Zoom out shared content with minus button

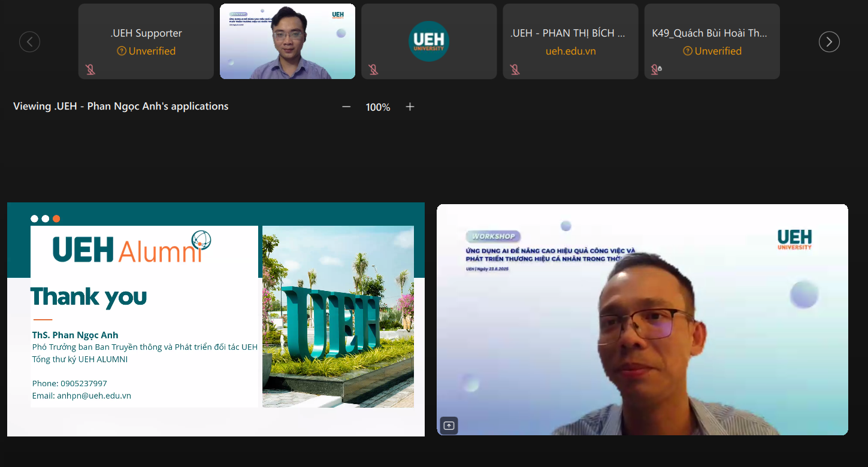coord(346,107)
